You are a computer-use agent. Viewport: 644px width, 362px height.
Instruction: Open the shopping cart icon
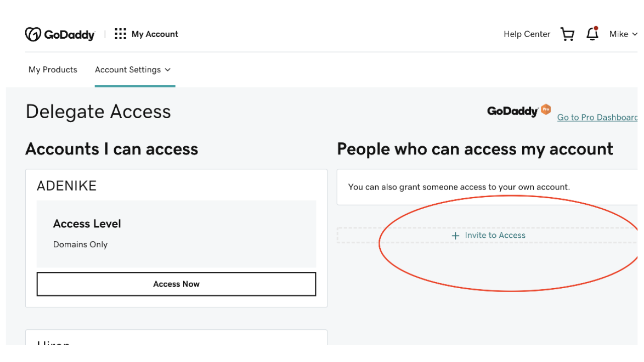[x=568, y=34]
